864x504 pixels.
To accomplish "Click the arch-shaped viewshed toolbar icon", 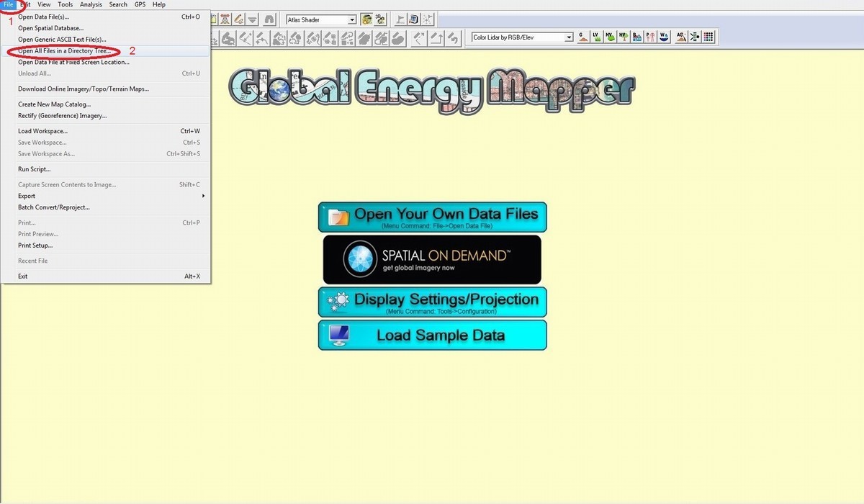I will [269, 19].
